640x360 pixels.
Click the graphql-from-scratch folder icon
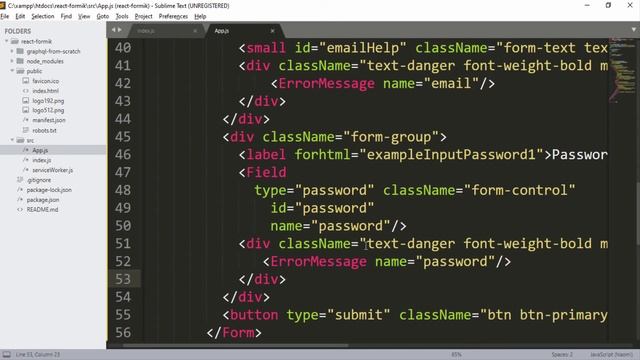tap(20, 51)
